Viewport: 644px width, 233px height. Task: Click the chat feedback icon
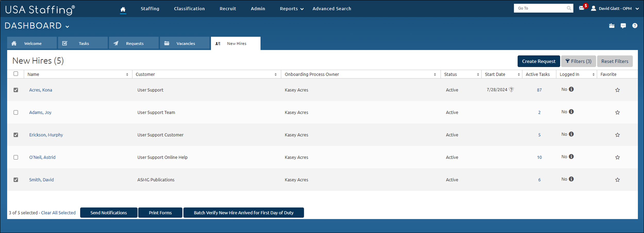[623, 26]
